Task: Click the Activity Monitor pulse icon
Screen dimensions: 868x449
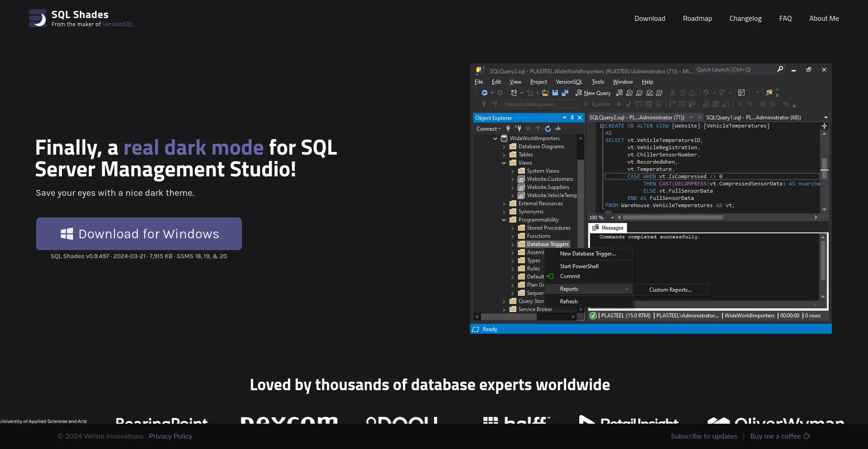Action: point(558,129)
